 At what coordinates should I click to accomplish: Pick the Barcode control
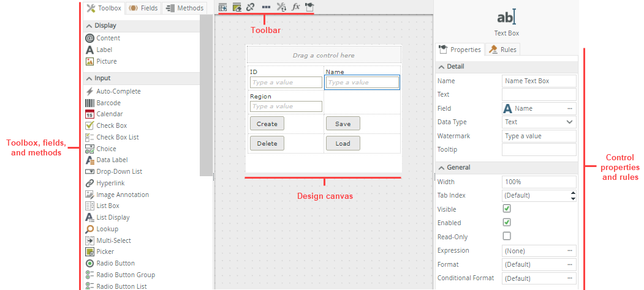click(103, 103)
